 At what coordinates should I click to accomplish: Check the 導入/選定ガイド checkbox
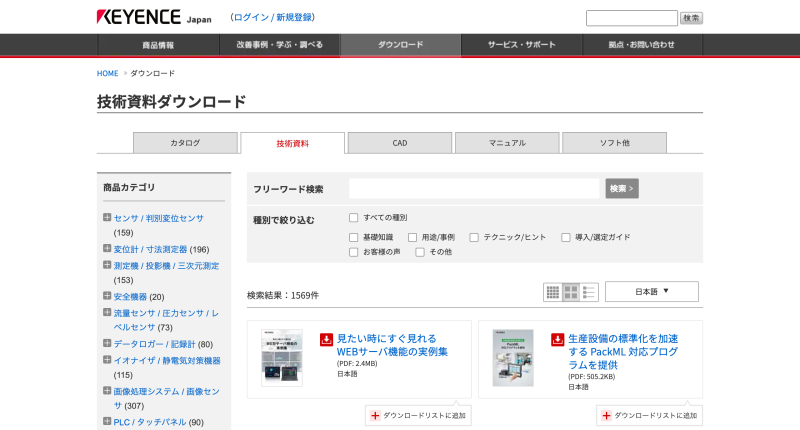click(566, 237)
